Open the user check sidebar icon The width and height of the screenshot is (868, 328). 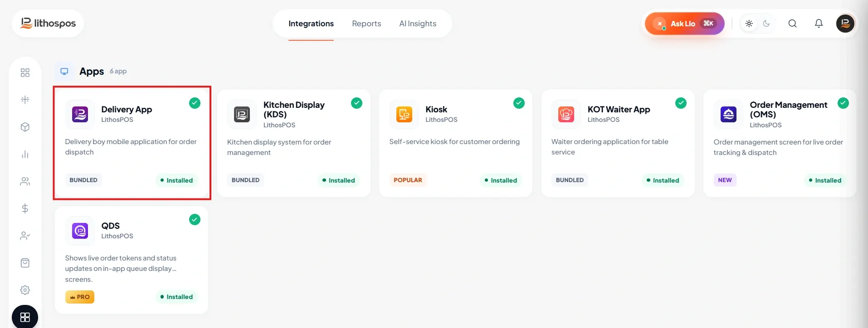pos(25,236)
